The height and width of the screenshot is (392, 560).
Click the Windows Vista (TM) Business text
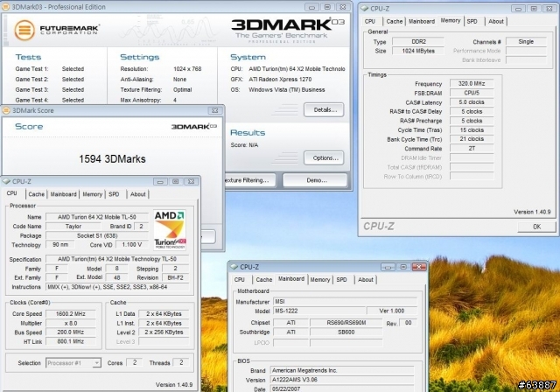287,89
